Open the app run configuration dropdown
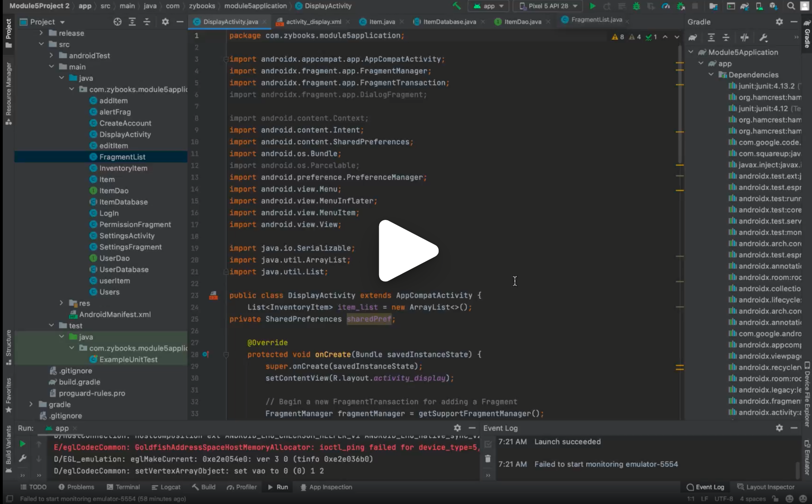Viewport: 812px width, 504px height. [x=489, y=6]
